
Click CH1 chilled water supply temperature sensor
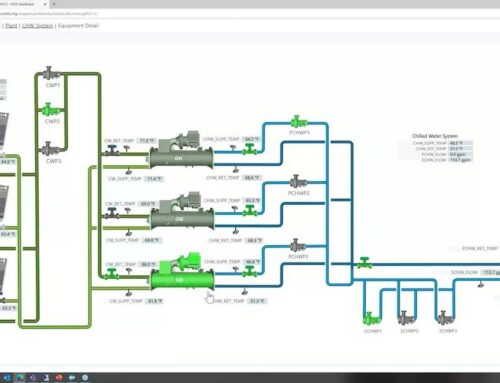(x=233, y=147)
